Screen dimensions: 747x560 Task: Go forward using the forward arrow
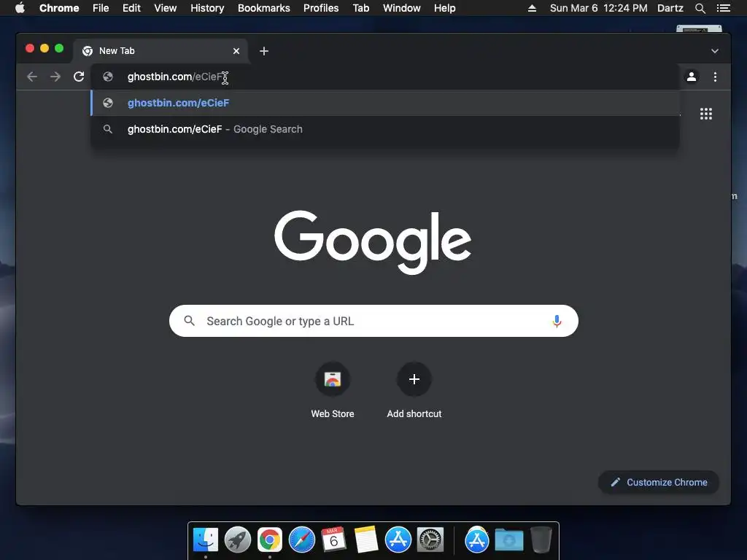tap(55, 77)
